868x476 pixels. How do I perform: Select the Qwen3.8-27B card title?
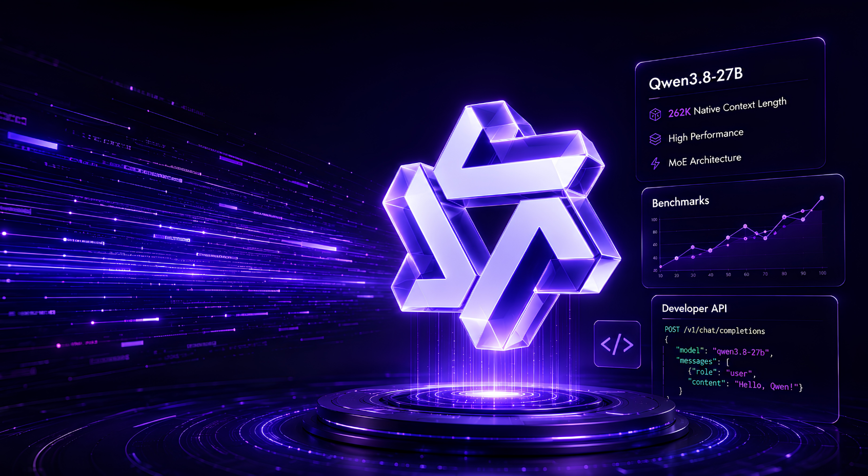click(696, 78)
